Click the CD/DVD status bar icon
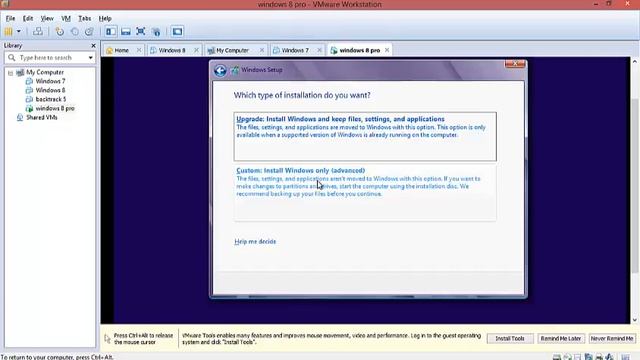This screenshot has width=640, height=360. (567, 357)
